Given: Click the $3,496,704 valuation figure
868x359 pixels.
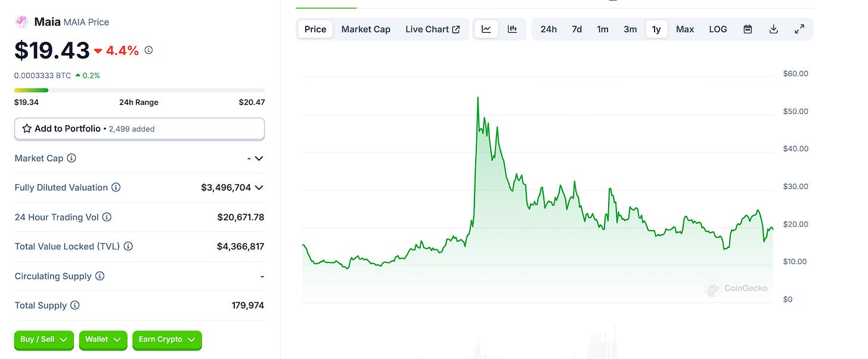Looking at the screenshot, I should point(226,187).
